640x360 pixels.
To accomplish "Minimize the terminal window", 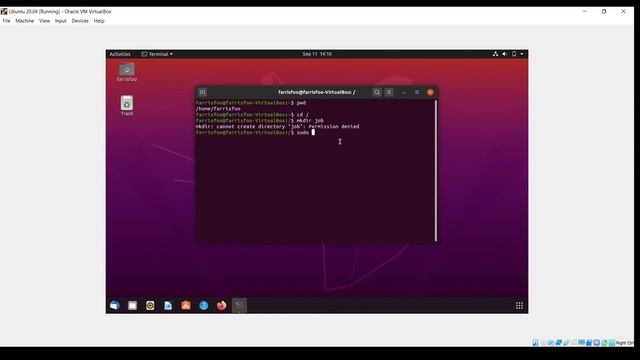I will (404, 92).
